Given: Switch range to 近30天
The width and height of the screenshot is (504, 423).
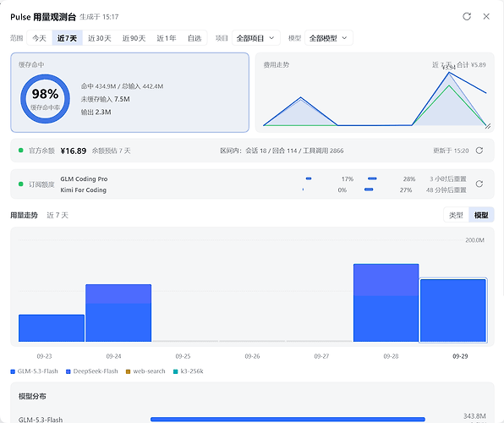Looking at the screenshot, I should [99, 38].
